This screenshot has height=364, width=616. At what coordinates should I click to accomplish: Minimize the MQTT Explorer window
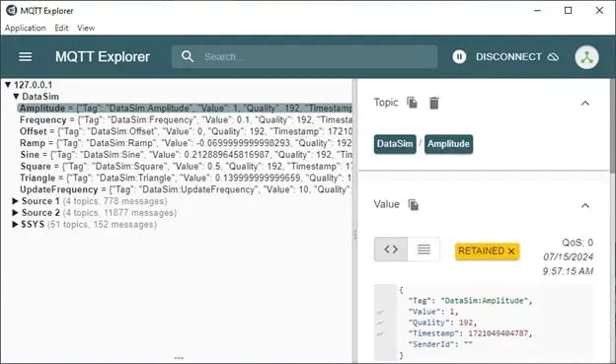pyautogui.click(x=537, y=10)
